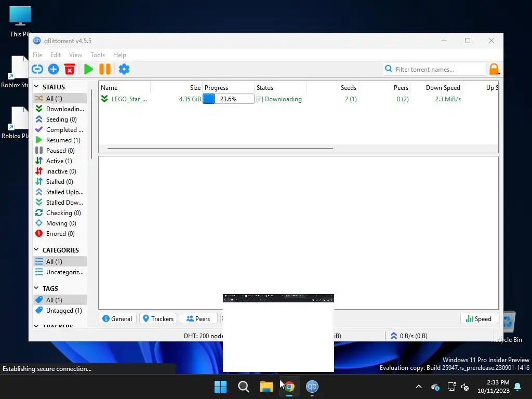Screen dimensions: 532x399
Task: Click the upload speed status entry
Action: [x=408, y=336]
